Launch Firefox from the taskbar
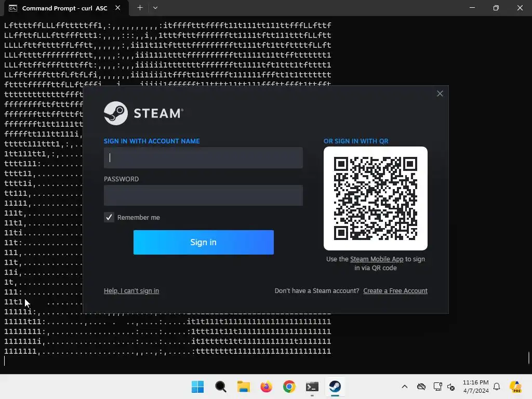 point(267,387)
